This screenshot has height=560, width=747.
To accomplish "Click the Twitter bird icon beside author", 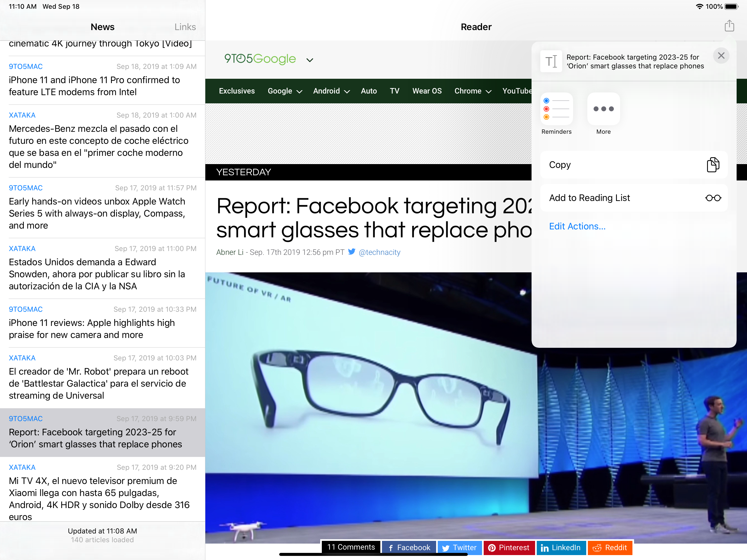I will [351, 252].
